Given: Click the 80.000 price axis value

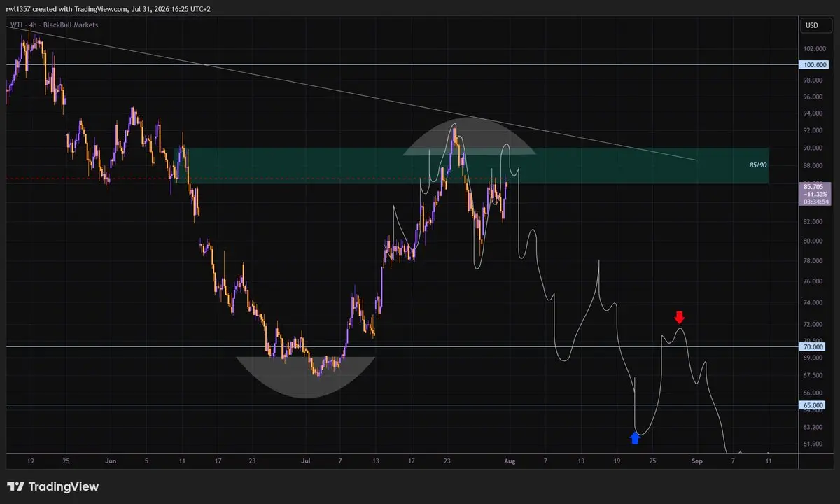Looking at the screenshot, I should click(814, 241).
